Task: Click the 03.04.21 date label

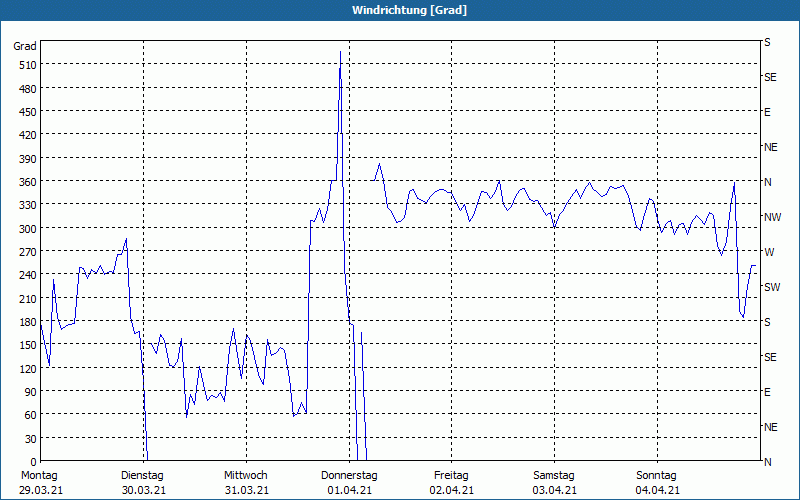Action: (x=555, y=490)
